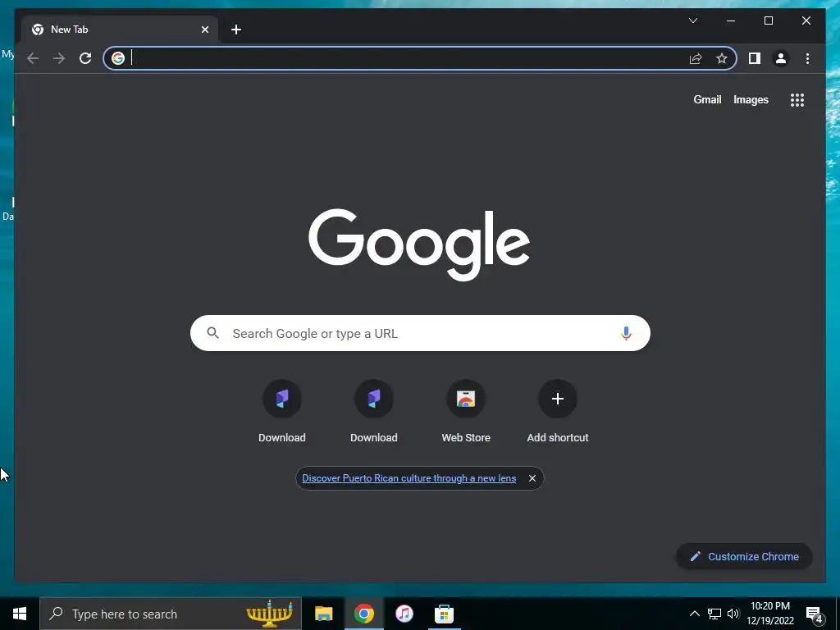Click the menorah search highlight icon
This screenshot has width=840, height=630.
(269, 614)
